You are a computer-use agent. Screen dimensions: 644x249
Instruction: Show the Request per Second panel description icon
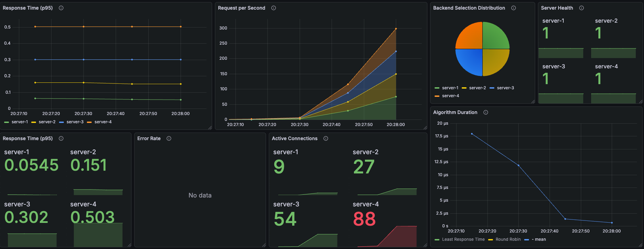point(274,8)
